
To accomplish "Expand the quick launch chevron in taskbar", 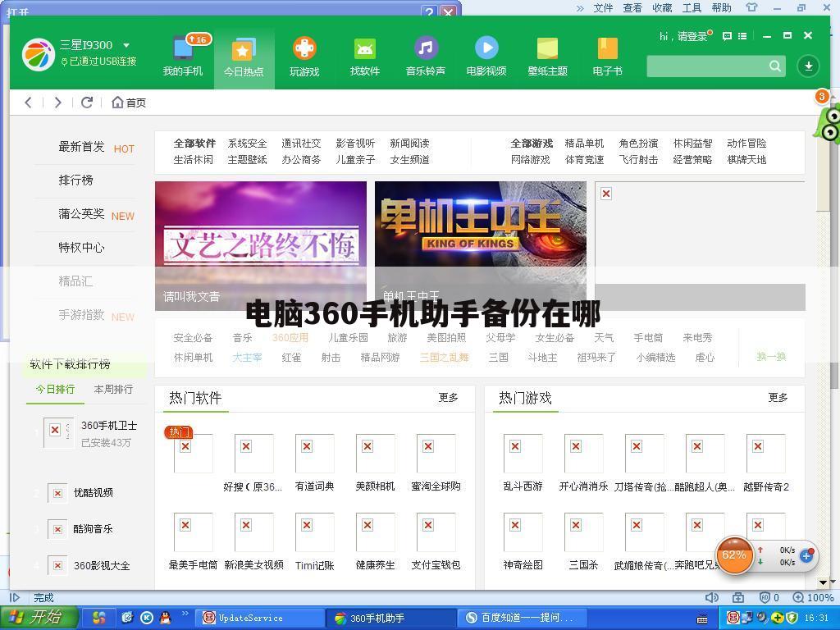I will tap(185, 614).
